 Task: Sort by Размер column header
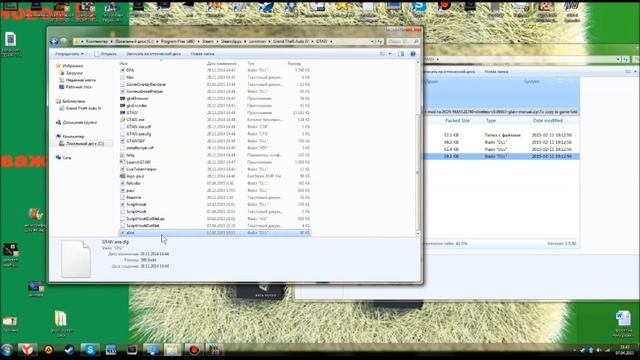tap(294, 64)
